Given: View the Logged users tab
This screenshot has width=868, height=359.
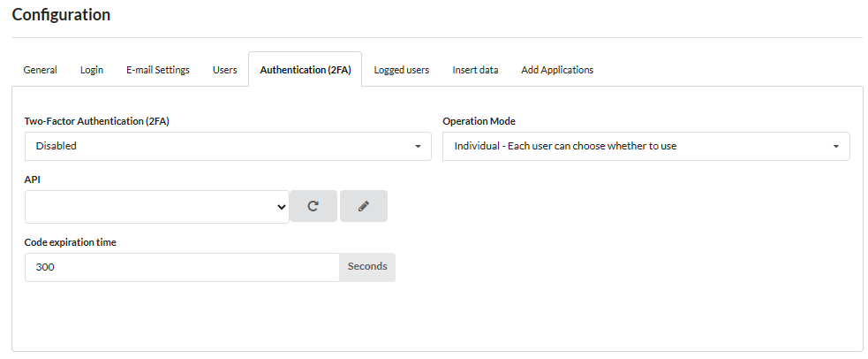Looking at the screenshot, I should (402, 70).
